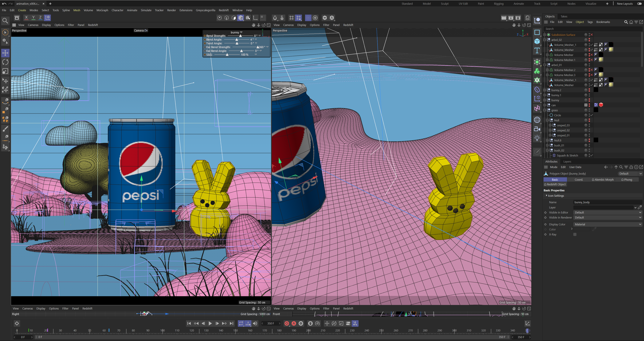
Task: Click the Camera object icon in palette
Action: click(537, 129)
